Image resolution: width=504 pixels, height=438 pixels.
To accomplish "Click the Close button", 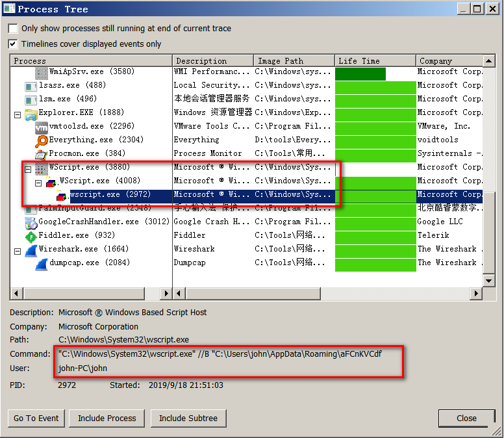I will pyautogui.click(x=466, y=418).
